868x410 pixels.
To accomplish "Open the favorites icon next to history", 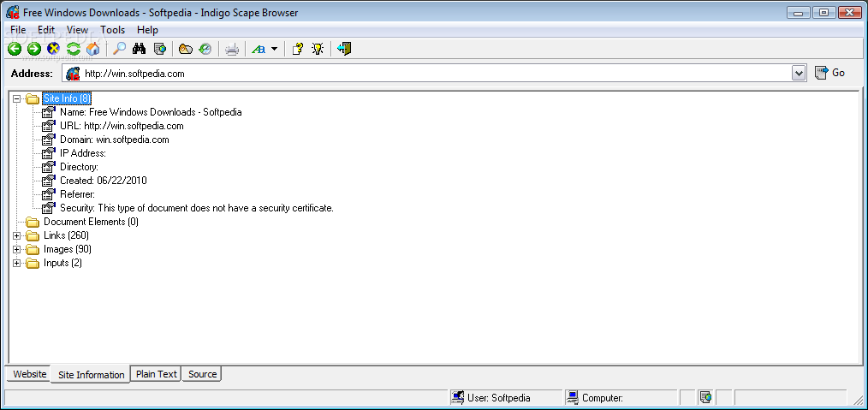I will pos(186,50).
